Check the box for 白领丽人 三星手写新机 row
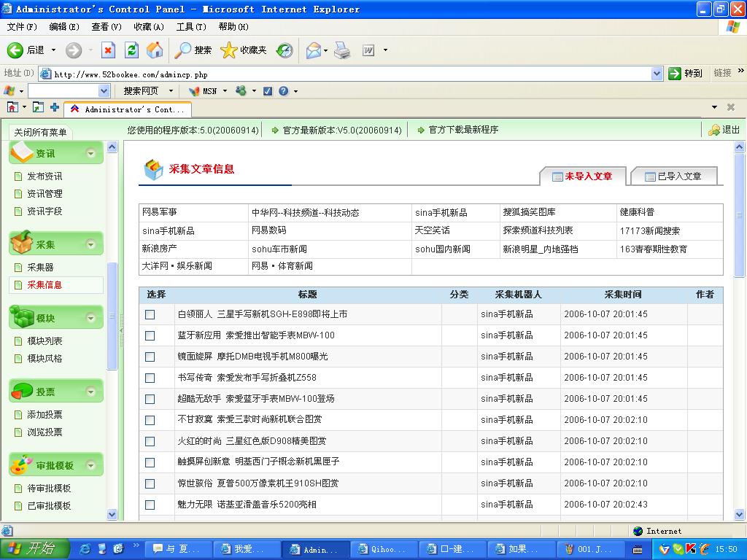747x560 pixels. click(x=150, y=314)
